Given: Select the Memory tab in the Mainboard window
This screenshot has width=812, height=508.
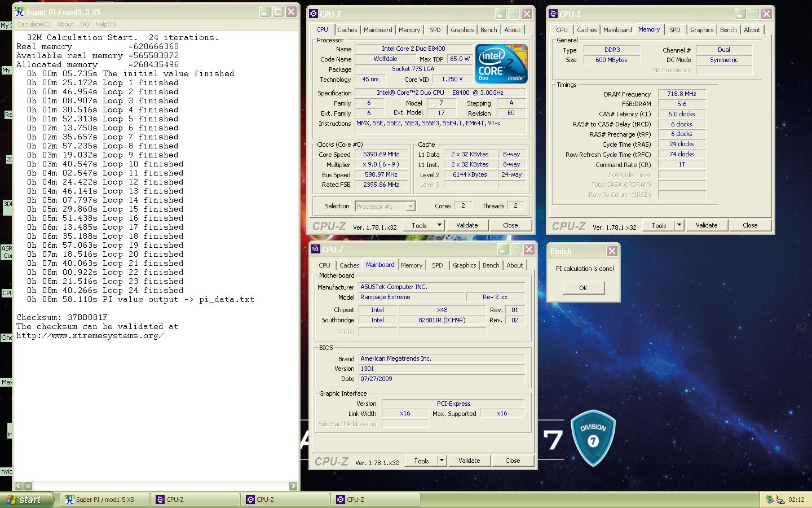Looking at the screenshot, I should tap(412, 265).
